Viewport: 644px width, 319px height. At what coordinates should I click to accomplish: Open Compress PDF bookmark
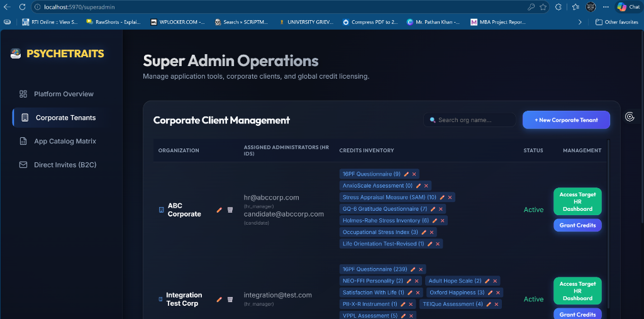[x=370, y=22]
